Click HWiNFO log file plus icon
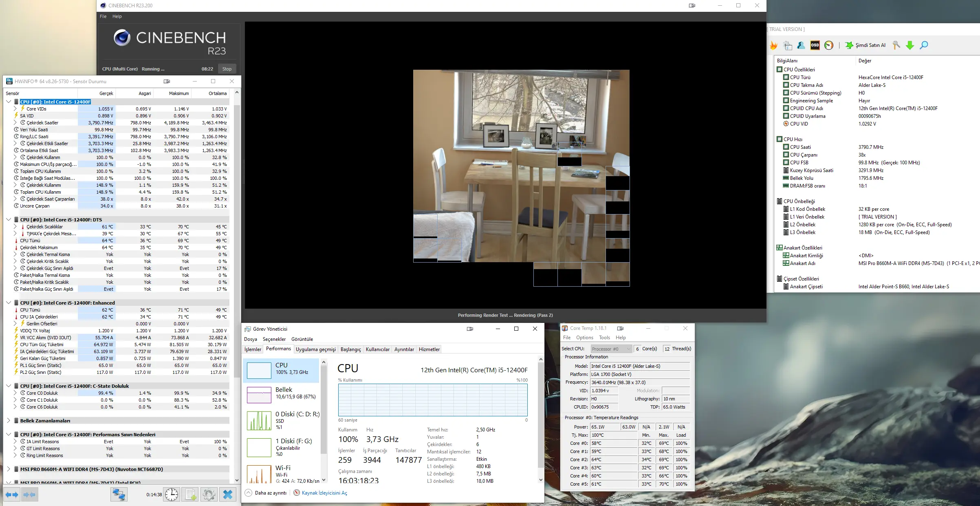980x506 pixels. tap(190, 495)
